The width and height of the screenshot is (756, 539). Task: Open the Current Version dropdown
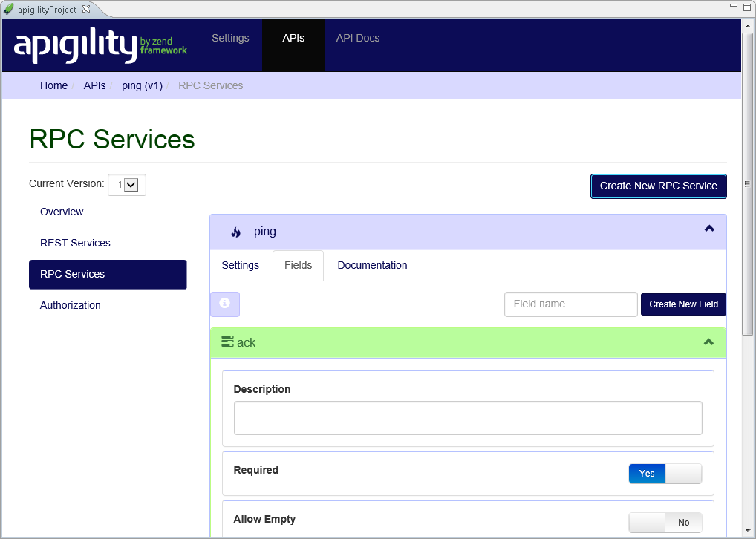pos(127,185)
